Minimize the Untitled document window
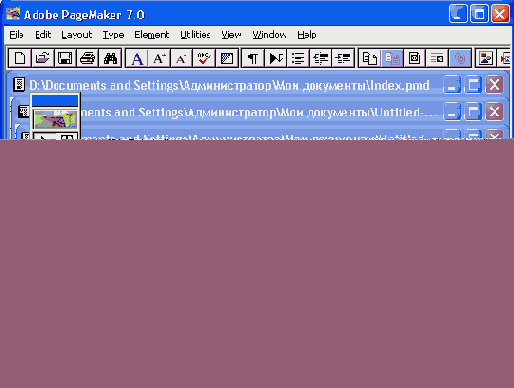Viewport: 514px width, 388px height. coord(452,112)
